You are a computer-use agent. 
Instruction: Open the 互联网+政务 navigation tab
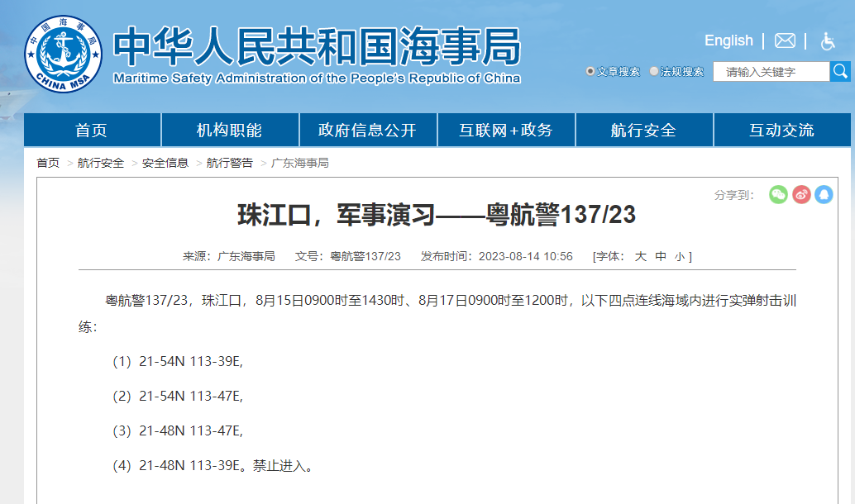point(506,130)
